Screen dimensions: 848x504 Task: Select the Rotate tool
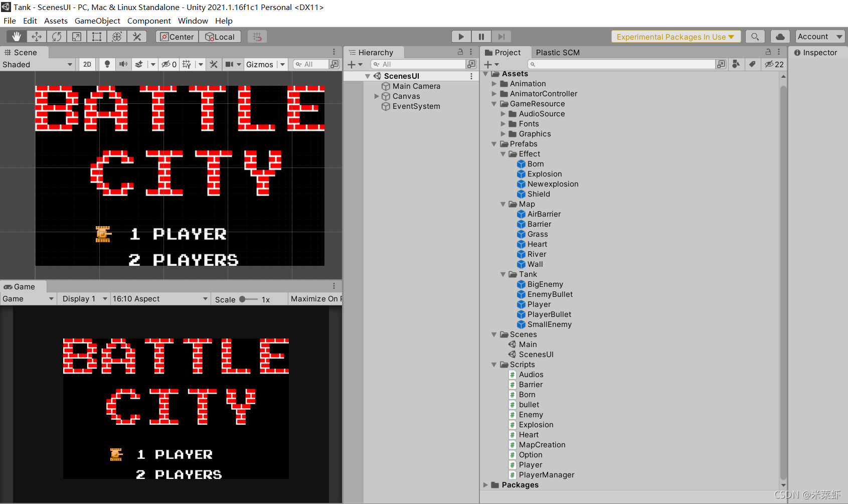pos(57,37)
